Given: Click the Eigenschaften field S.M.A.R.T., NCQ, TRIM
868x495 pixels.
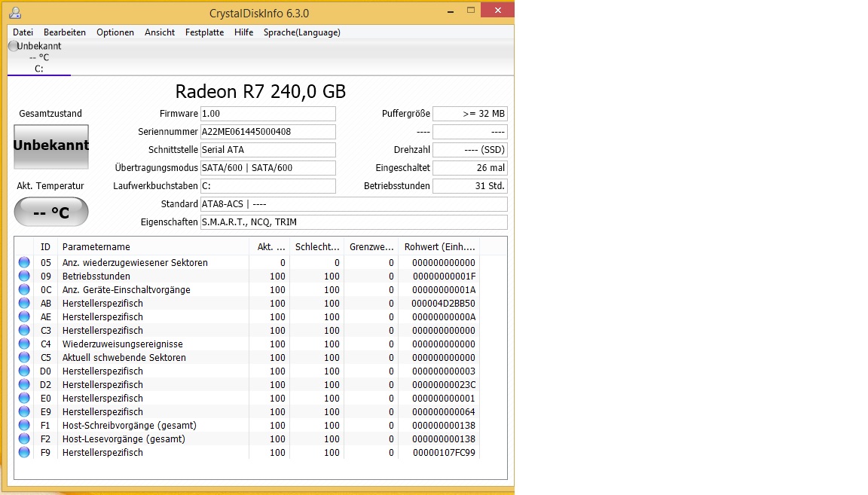Looking at the screenshot, I should (x=353, y=222).
